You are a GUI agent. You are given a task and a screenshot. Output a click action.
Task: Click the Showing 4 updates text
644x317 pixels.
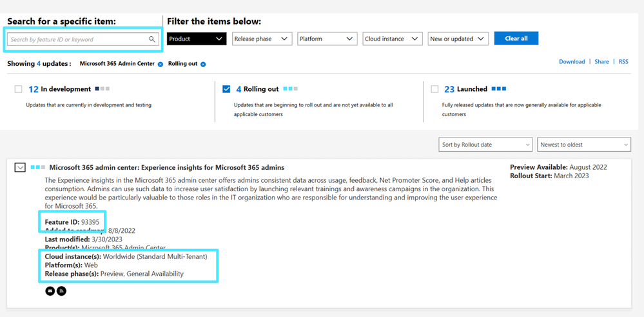tap(39, 64)
